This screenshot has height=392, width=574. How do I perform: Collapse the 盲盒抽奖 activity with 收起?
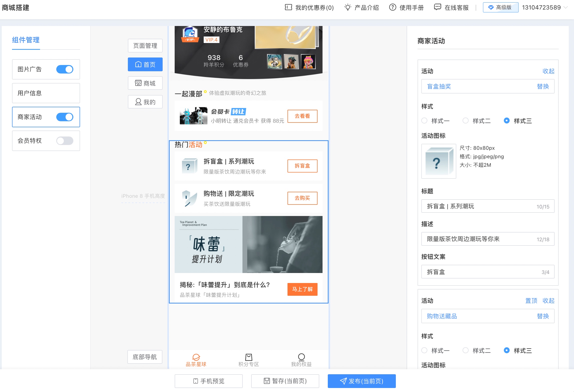point(548,71)
